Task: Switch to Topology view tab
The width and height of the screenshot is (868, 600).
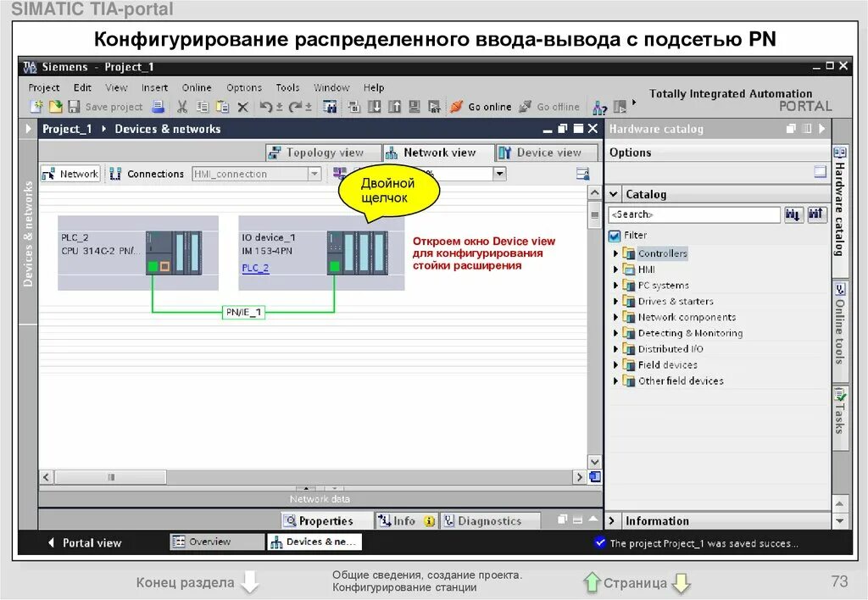Action: 323,153
